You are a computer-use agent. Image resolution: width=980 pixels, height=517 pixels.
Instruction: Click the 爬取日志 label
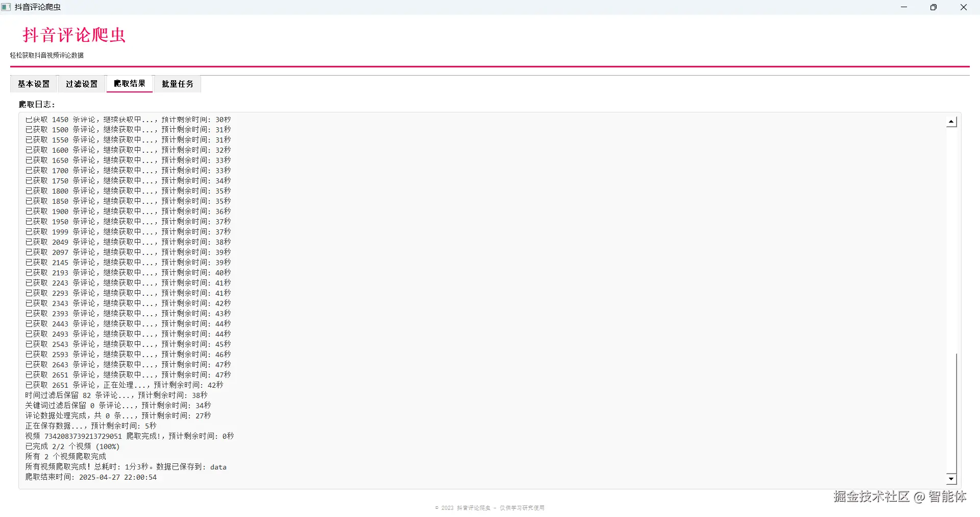[x=37, y=104]
